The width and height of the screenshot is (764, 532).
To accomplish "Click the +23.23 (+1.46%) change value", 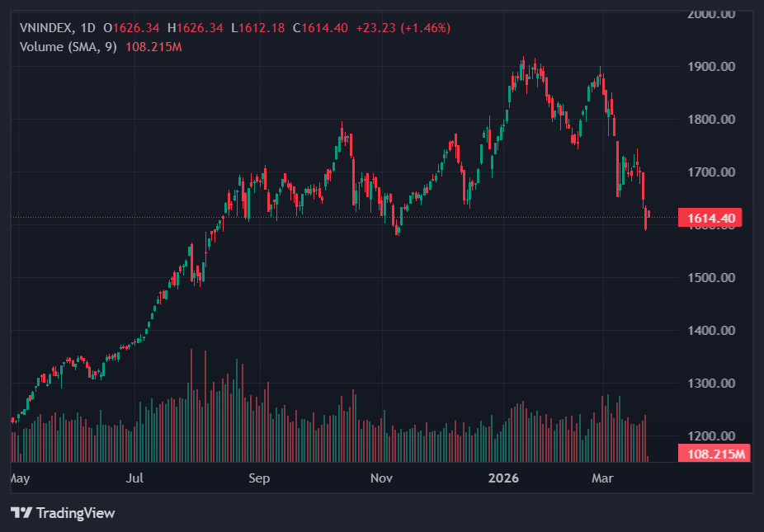I will 403,28.
